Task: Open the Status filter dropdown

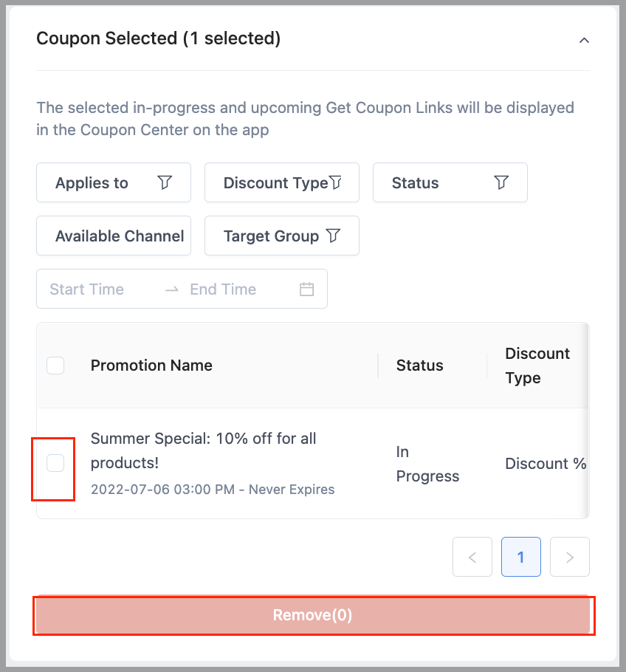Action: (x=450, y=182)
